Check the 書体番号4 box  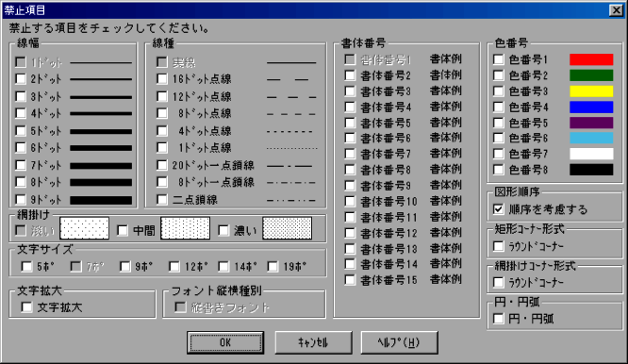pos(350,107)
